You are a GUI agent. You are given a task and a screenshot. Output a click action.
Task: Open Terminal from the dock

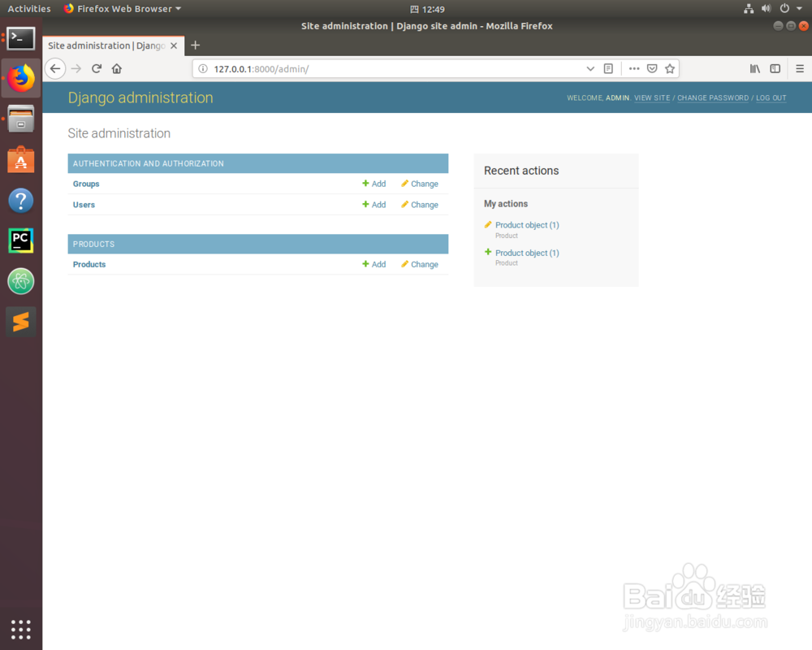click(x=21, y=39)
